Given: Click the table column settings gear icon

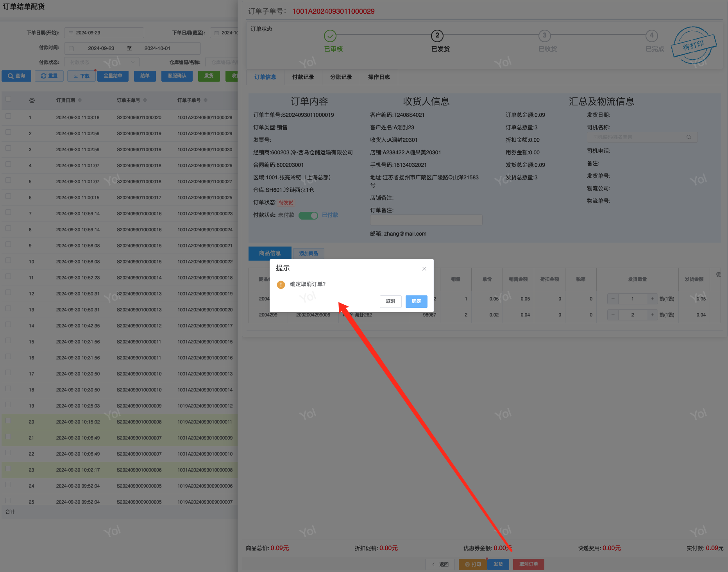Looking at the screenshot, I should pos(32,100).
